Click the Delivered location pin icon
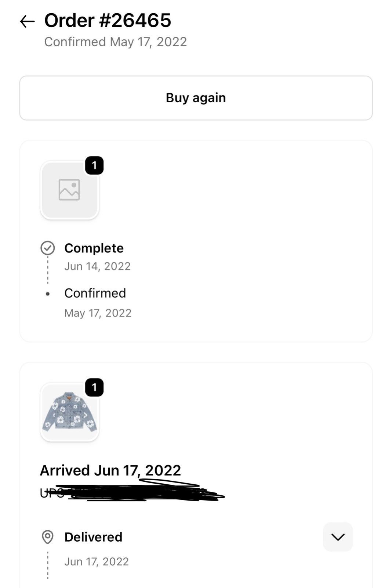 click(x=48, y=537)
